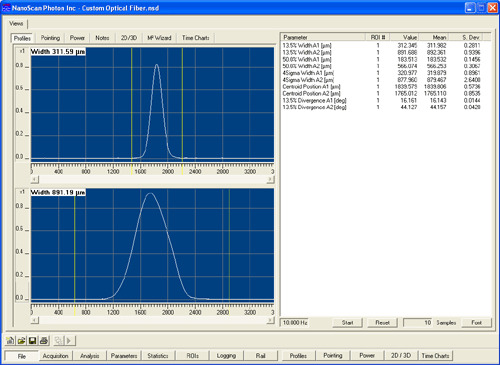Open the Analysis bottom tab
500x365 pixels.
(90, 356)
